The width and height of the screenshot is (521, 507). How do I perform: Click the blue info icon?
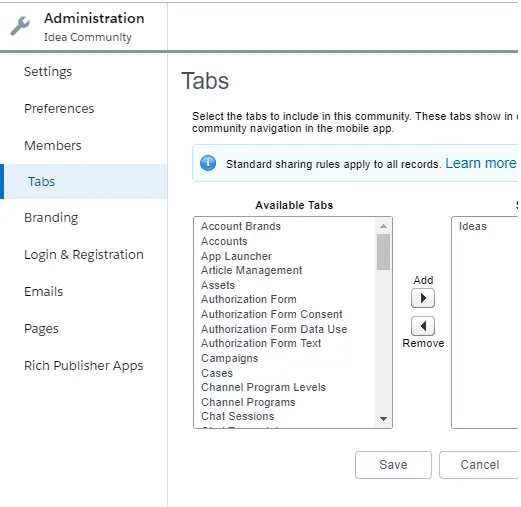[x=208, y=163]
